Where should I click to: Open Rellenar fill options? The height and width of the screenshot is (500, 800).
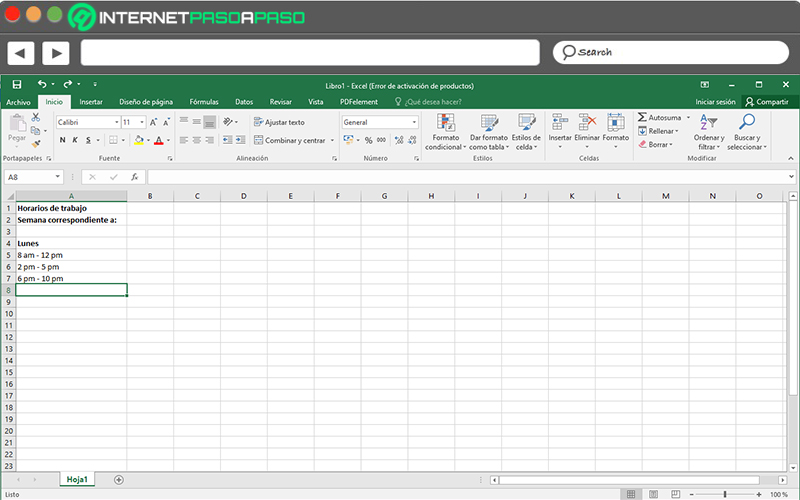pyautogui.click(x=658, y=131)
